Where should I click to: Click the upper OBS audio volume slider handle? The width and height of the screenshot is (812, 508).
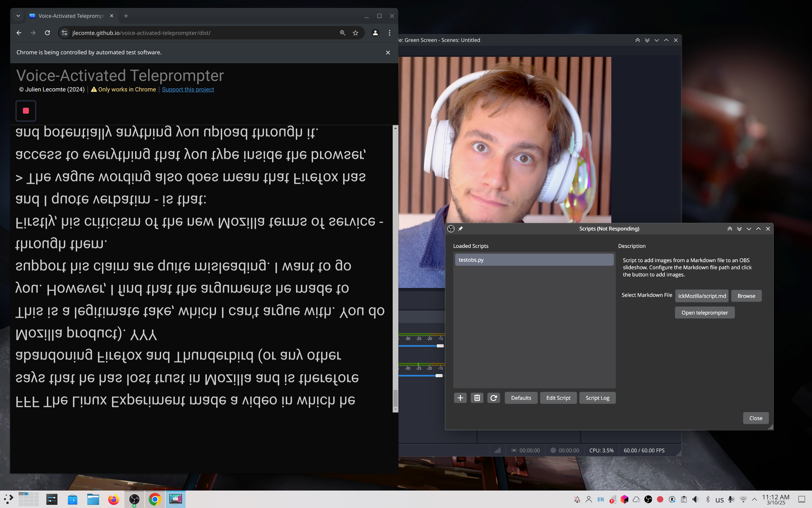click(440, 346)
